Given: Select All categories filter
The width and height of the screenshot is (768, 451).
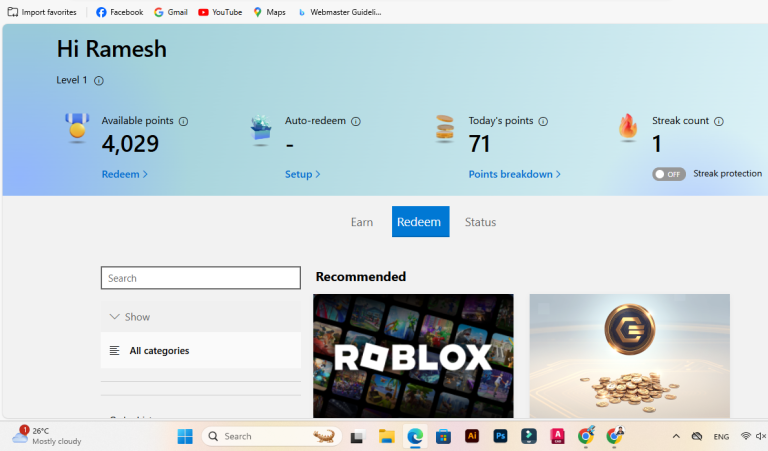Looking at the screenshot, I should coord(201,351).
